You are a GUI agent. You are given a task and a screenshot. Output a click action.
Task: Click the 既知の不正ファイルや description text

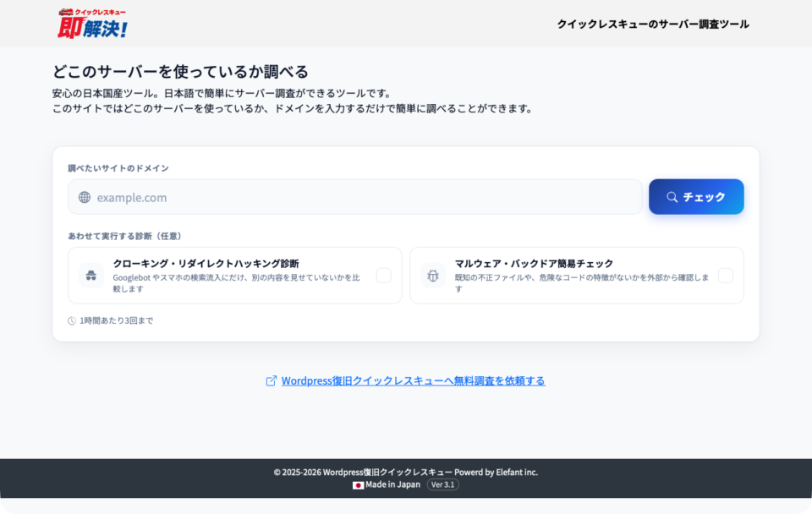582,283
